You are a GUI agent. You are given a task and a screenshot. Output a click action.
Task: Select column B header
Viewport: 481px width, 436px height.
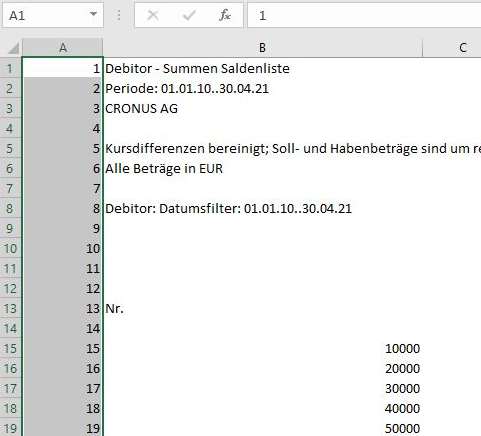click(x=263, y=48)
